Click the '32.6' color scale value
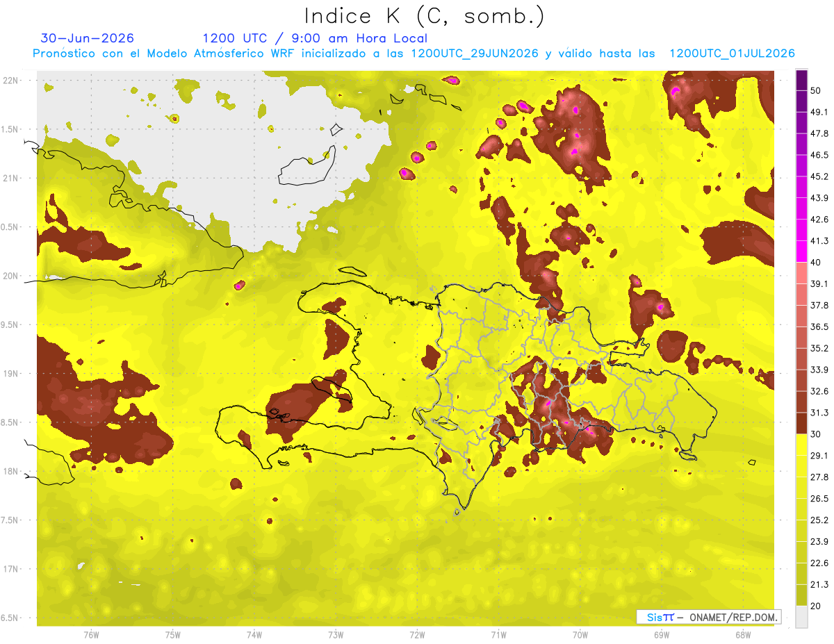Screen dimensions: 834x644 coord(819,391)
